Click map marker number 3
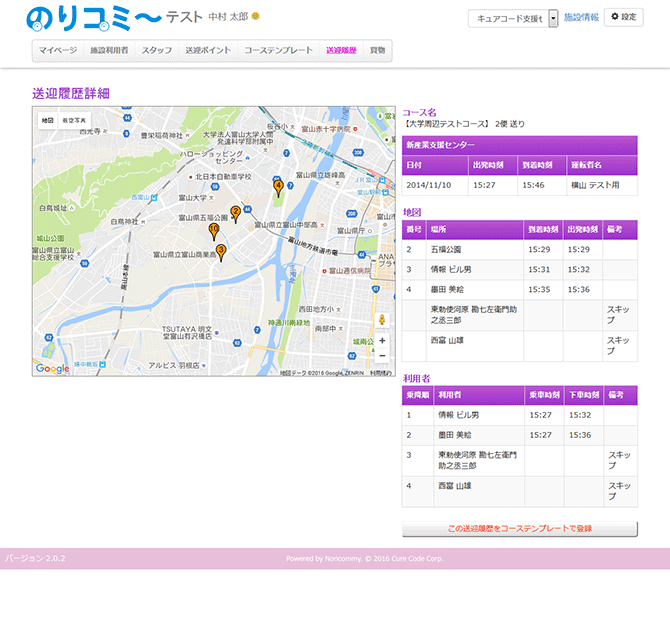This screenshot has width=670, height=621. click(x=221, y=250)
